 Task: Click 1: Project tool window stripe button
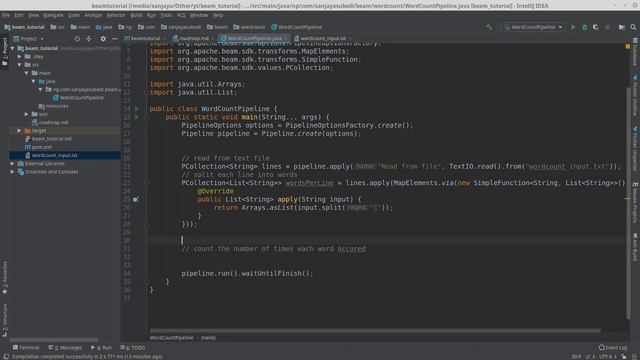[x=5, y=51]
